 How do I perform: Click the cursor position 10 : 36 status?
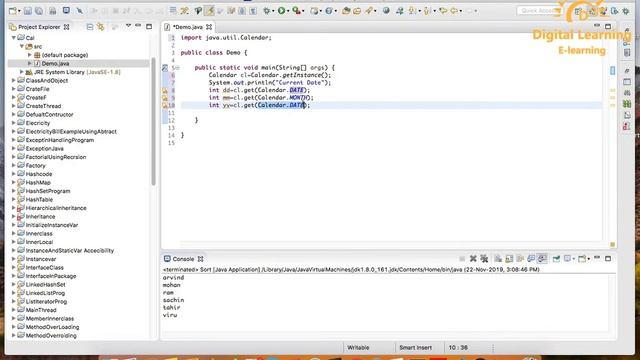pos(458,348)
